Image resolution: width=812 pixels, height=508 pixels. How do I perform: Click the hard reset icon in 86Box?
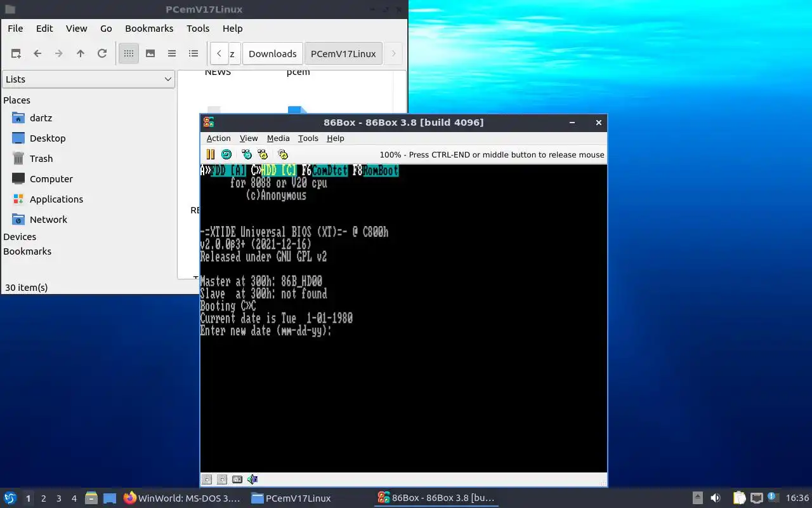tap(226, 154)
